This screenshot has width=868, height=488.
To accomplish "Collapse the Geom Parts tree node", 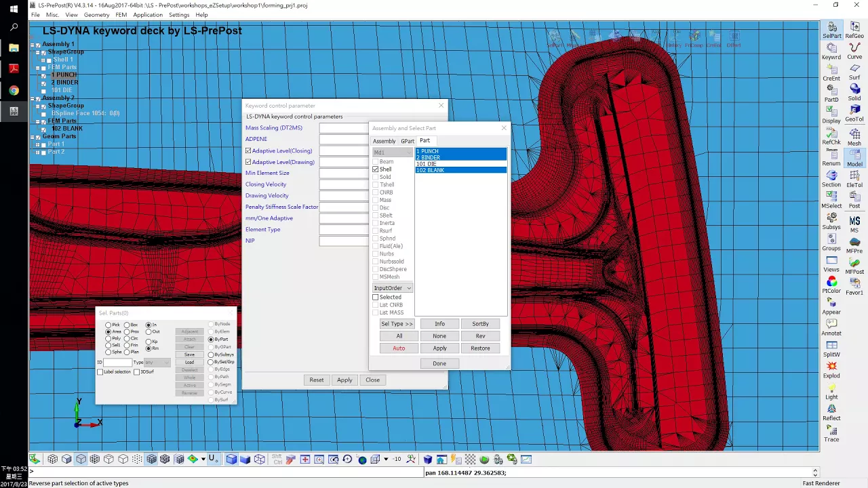I will [33, 136].
